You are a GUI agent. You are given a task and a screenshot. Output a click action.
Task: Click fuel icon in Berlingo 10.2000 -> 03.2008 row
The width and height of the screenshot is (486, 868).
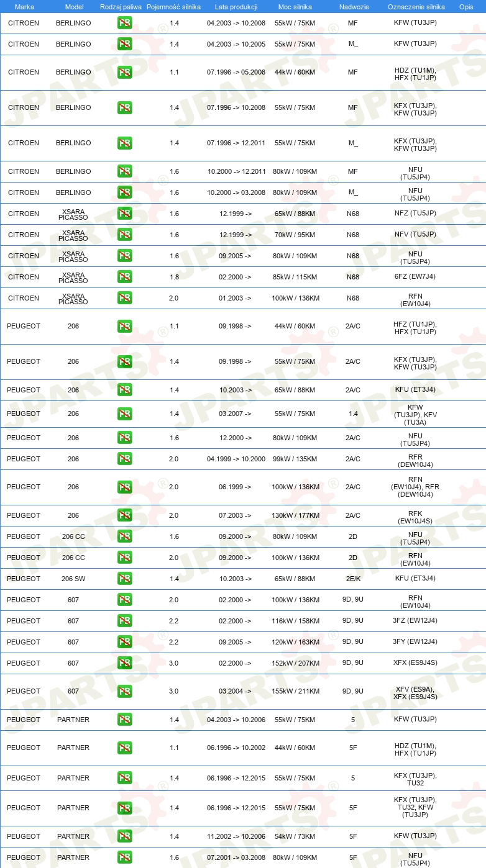[x=124, y=192]
